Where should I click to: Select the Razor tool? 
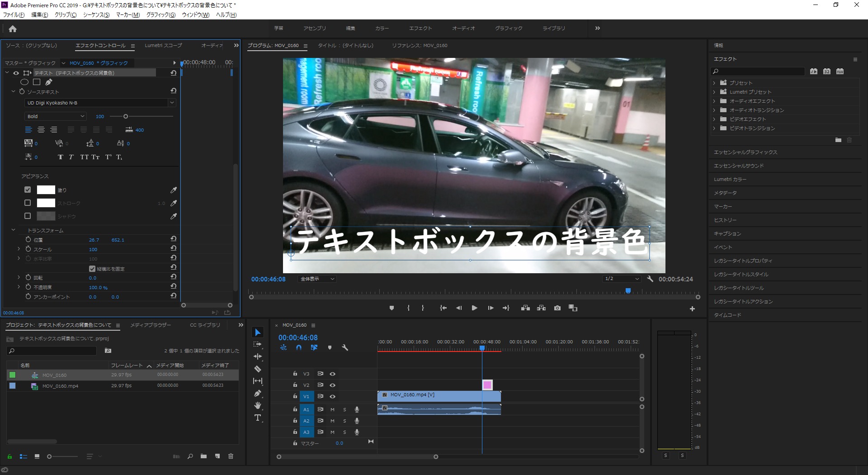[x=258, y=369]
